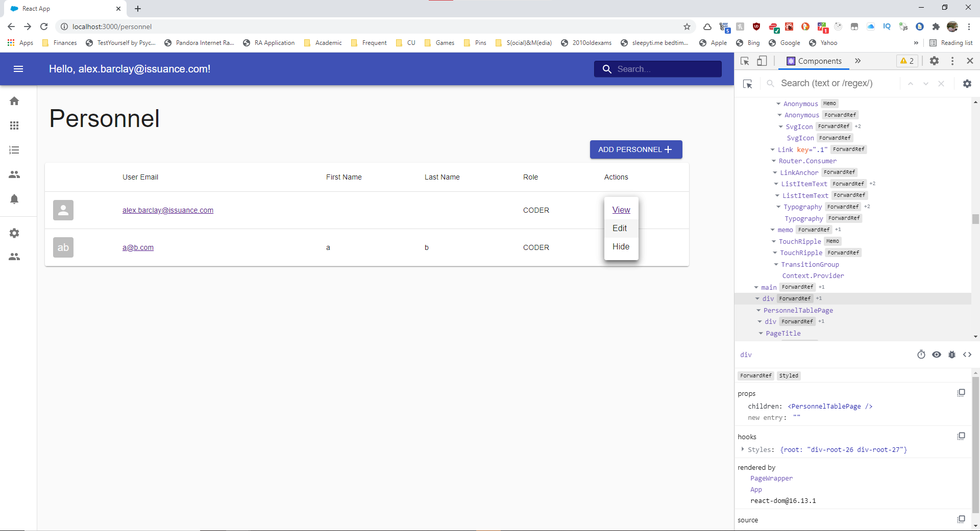
Task: View source for this element icon
Action: (x=967, y=355)
